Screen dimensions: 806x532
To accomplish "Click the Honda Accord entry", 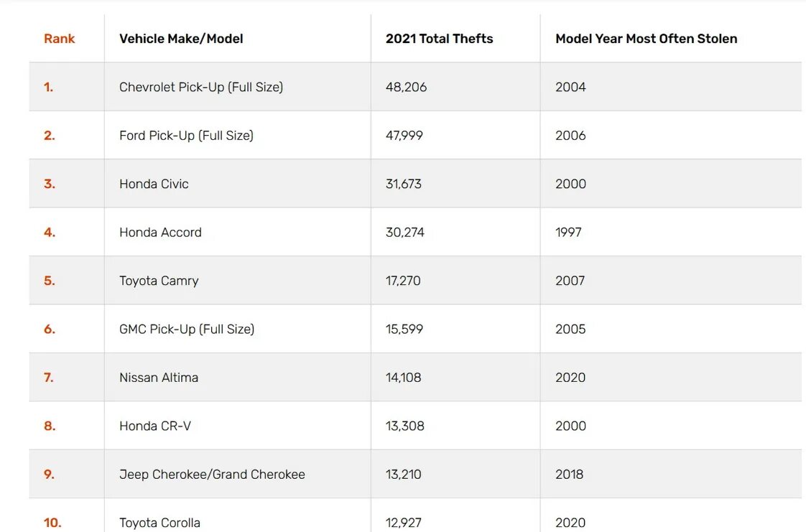I will pyautogui.click(x=160, y=233).
